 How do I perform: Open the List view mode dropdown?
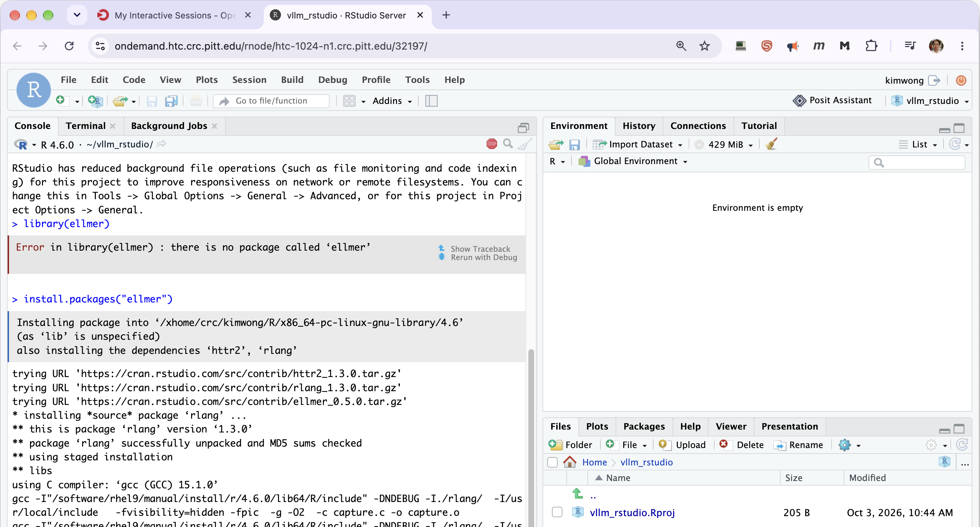click(x=918, y=144)
